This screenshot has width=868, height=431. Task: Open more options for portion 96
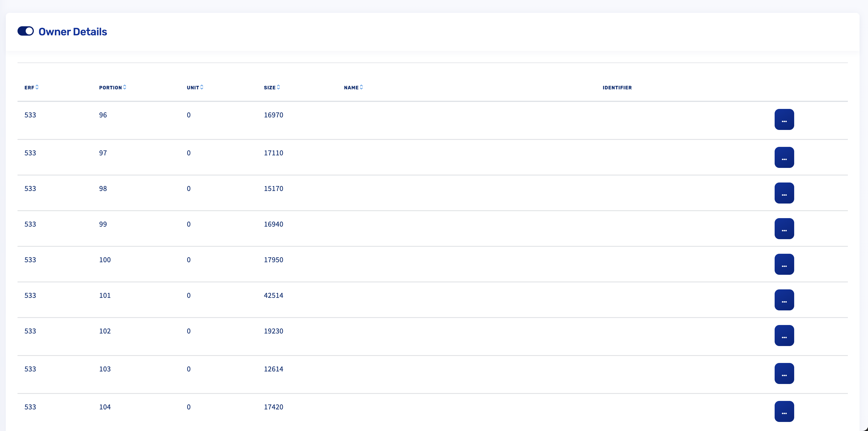(784, 119)
